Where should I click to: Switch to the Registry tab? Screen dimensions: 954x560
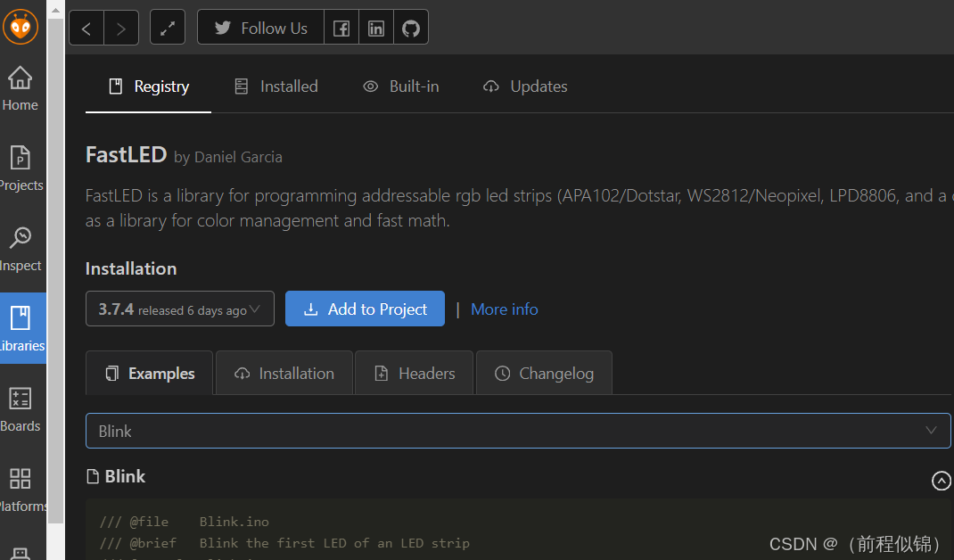coord(149,86)
